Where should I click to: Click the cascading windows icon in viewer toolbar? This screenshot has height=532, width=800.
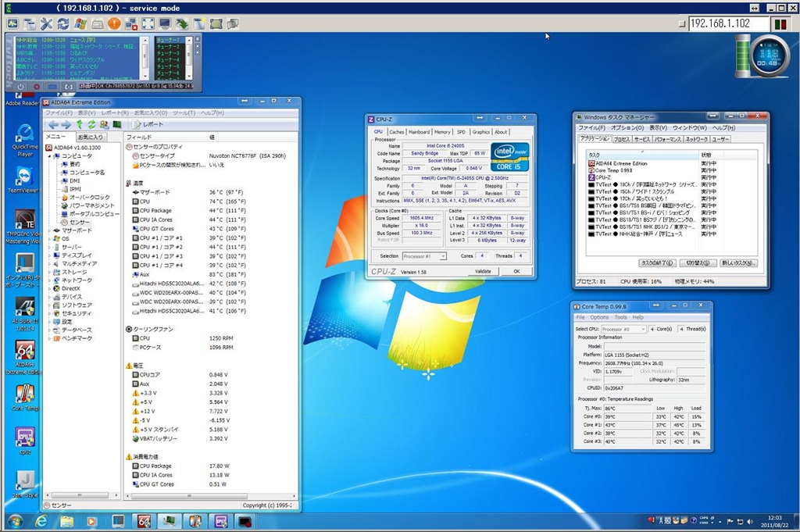click(x=30, y=23)
